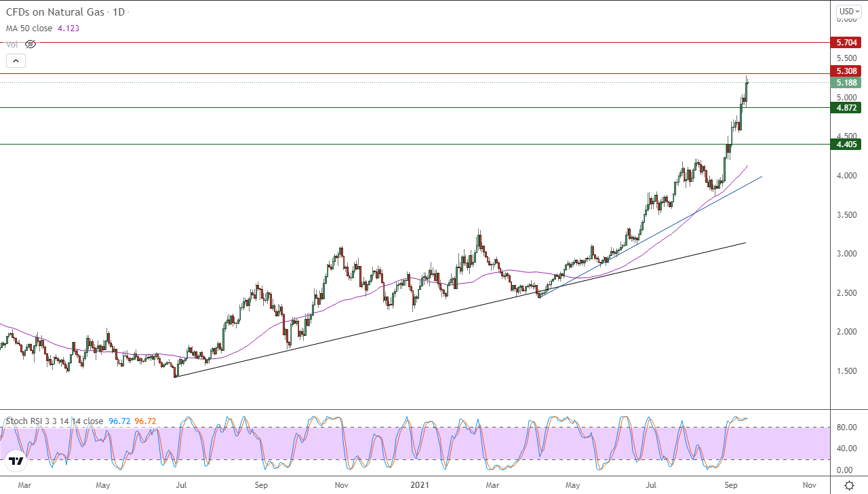Click the orange 96.72 Stoch RSI value
This screenshot has width=868, height=494.
coord(145,421)
